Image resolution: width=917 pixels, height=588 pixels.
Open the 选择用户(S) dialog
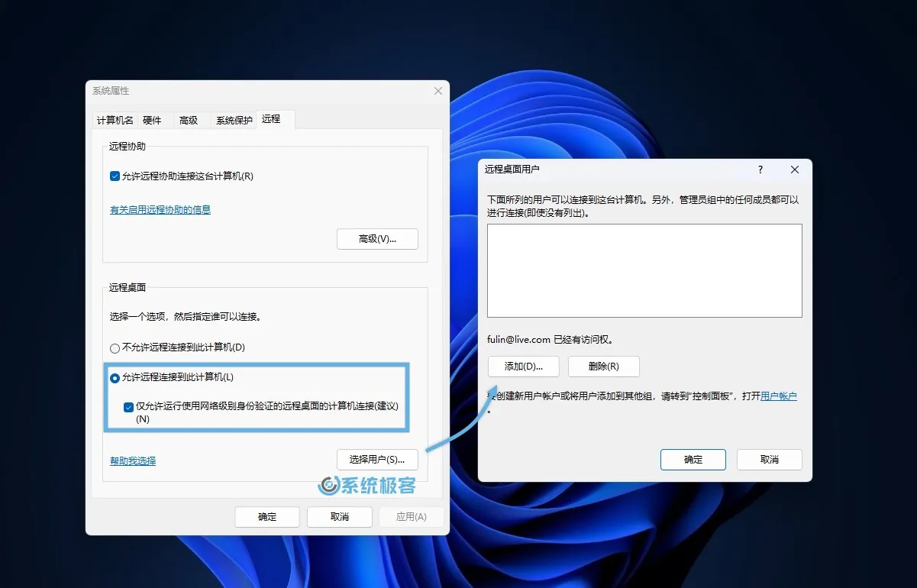coord(376,460)
